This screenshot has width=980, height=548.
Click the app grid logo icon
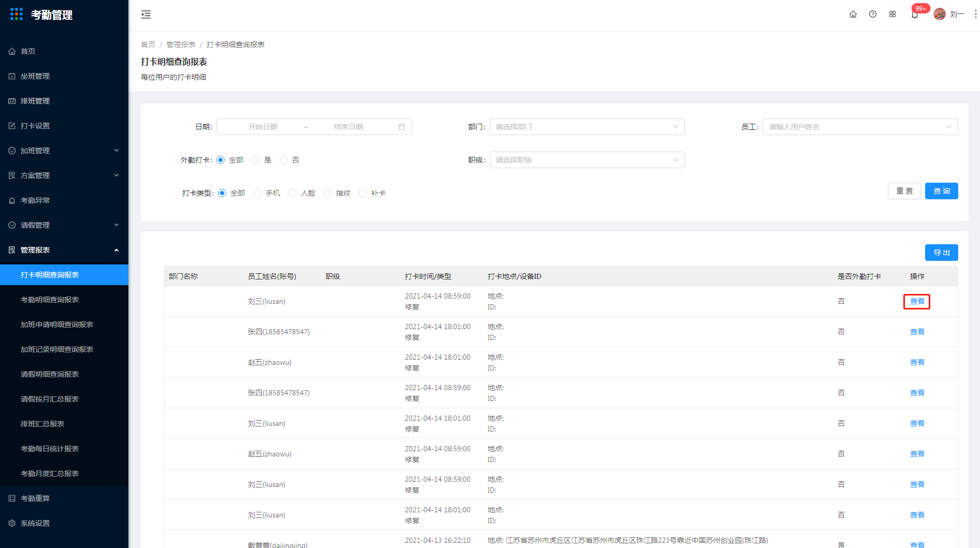coord(17,14)
